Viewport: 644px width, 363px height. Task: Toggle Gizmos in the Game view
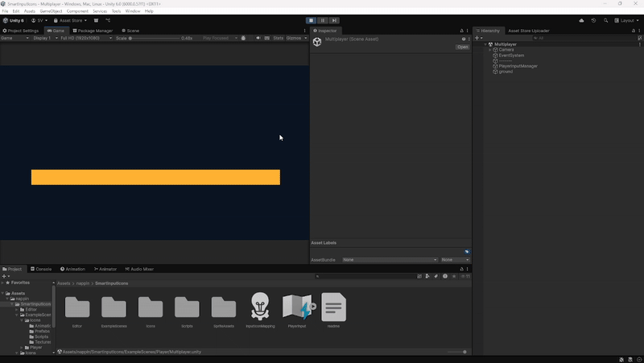click(x=294, y=38)
